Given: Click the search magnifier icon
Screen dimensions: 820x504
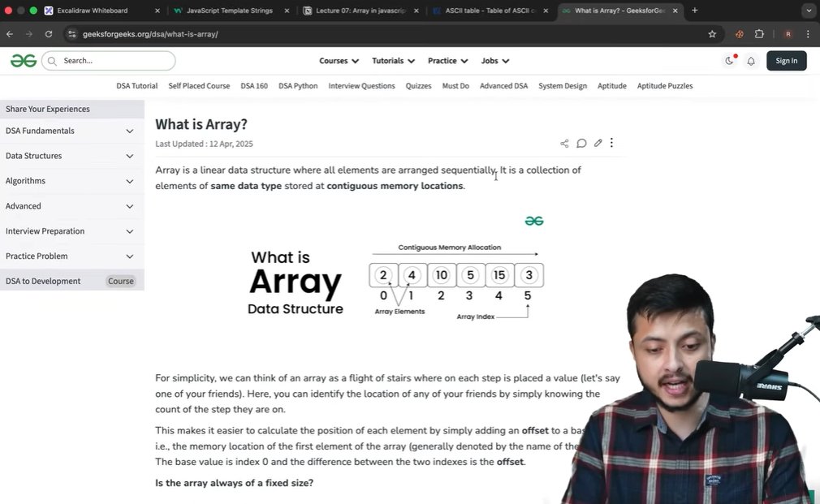Looking at the screenshot, I should 52,61.
